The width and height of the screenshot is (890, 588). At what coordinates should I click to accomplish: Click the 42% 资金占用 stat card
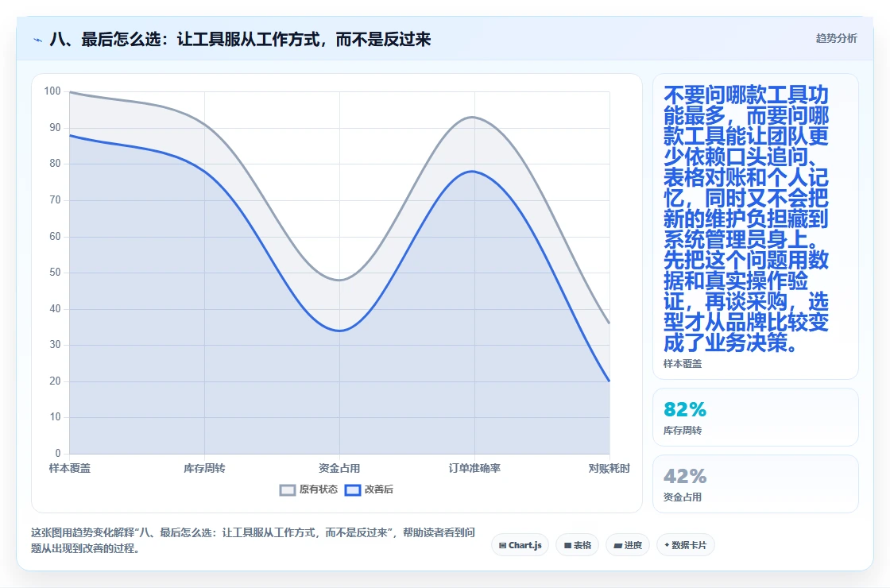[x=756, y=484]
